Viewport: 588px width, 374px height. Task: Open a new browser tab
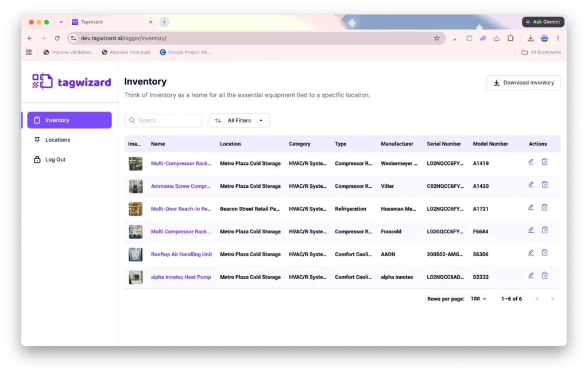coord(164,22)
